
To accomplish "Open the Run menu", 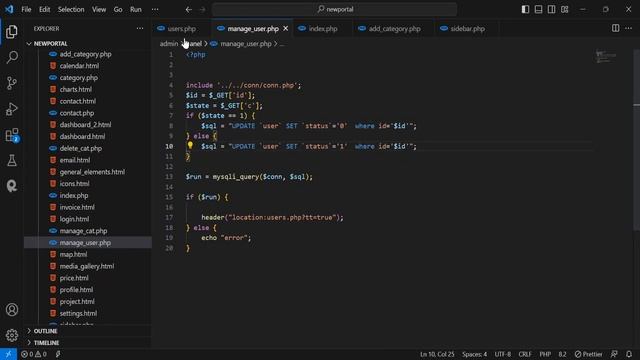I will coord(136,9).
